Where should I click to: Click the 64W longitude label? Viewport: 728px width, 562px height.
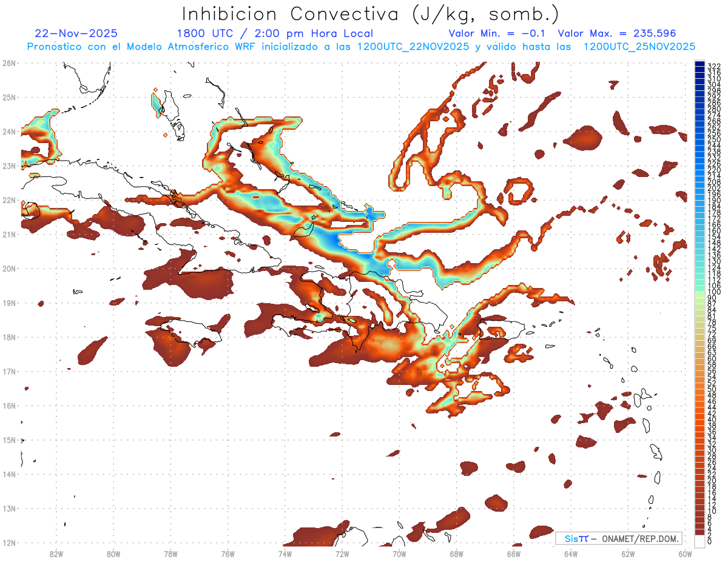point(571,554)
